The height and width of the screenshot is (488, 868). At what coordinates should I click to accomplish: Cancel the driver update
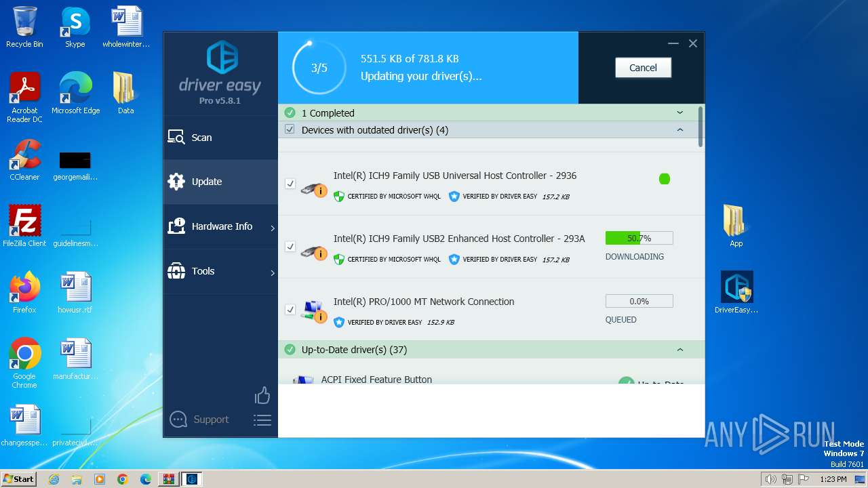click(643, 68)
